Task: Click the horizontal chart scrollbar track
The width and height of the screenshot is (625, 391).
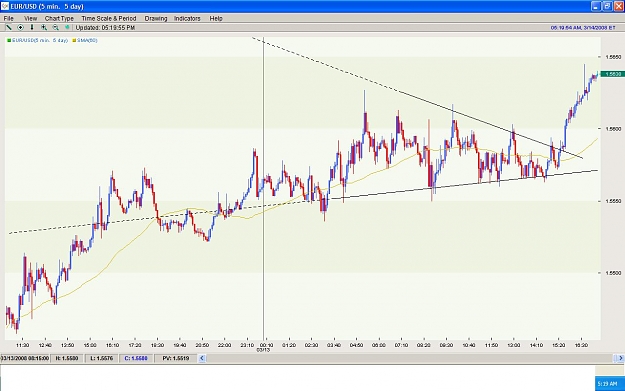Action: (410, 358)
